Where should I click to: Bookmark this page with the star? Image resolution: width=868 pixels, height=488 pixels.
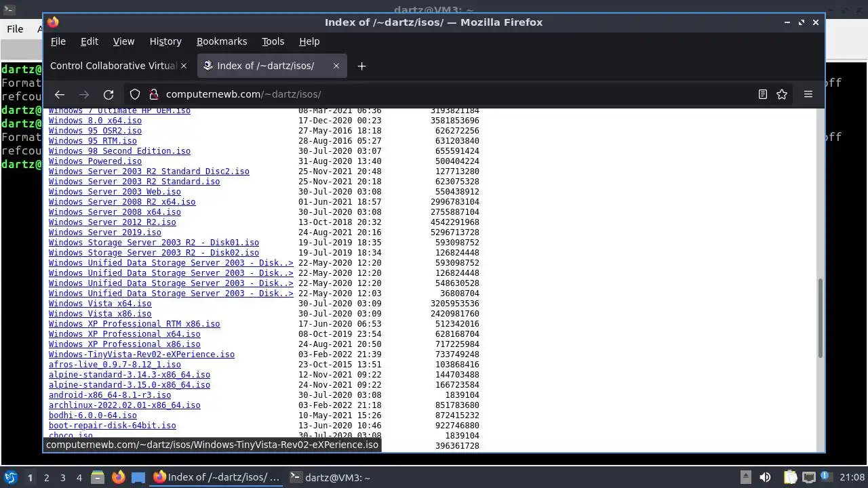pyautogui.click(x=782, y=94)
